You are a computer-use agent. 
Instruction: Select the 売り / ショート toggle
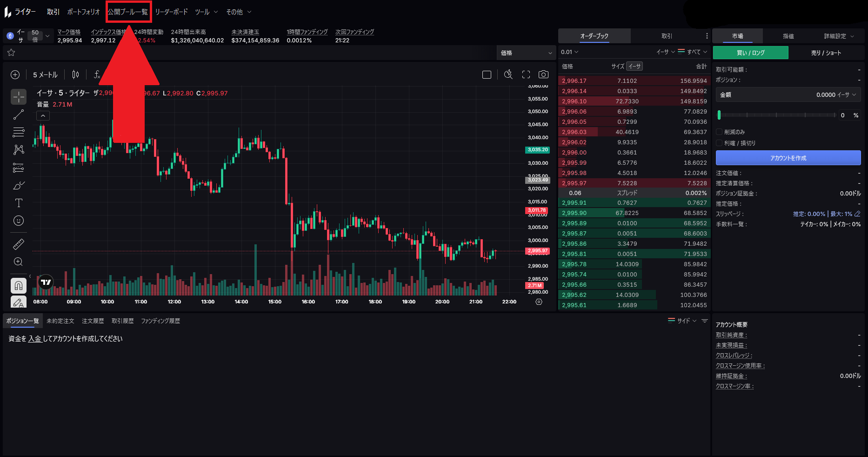(x=826, y=53)
